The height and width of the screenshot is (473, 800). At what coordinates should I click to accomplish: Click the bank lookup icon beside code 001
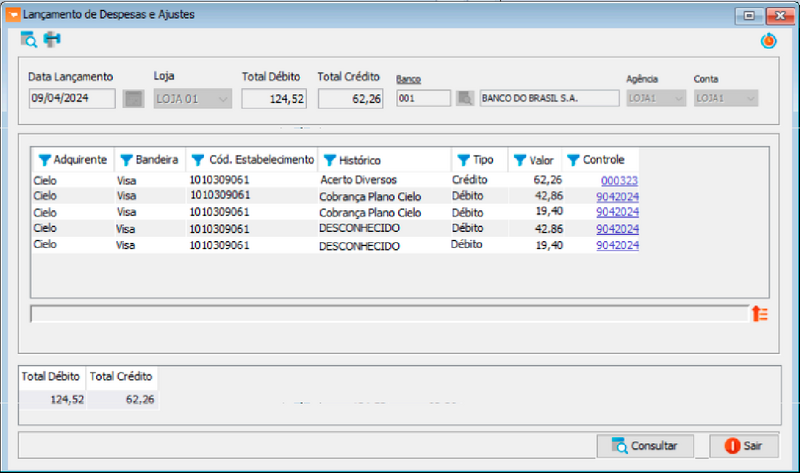tap(465, 98)
